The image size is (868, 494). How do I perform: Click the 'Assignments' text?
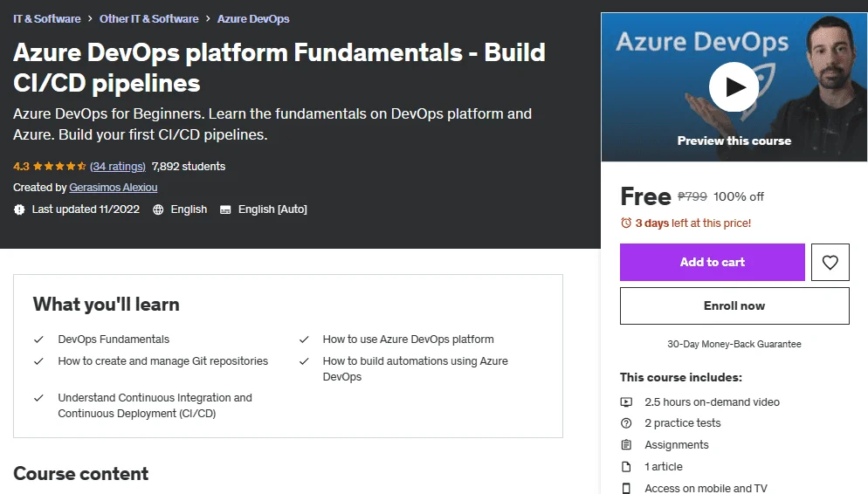677,445
